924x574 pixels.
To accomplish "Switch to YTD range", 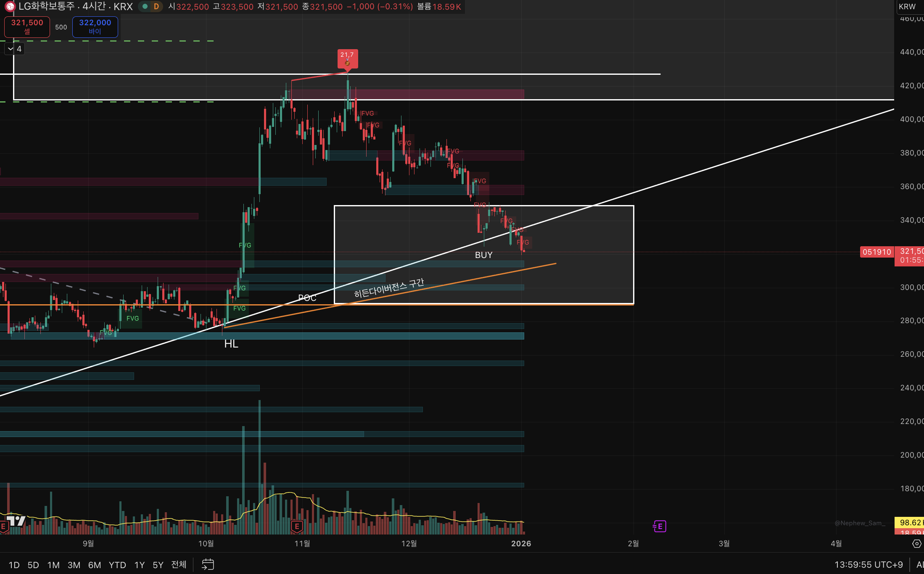I will pos(117,565).
